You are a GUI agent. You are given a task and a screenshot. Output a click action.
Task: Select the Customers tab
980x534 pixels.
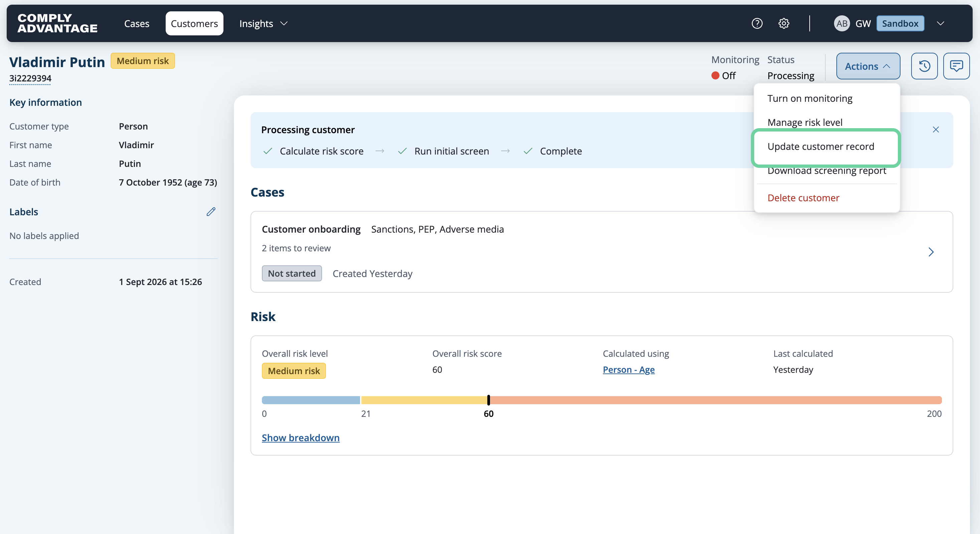(x=194, y=24)
